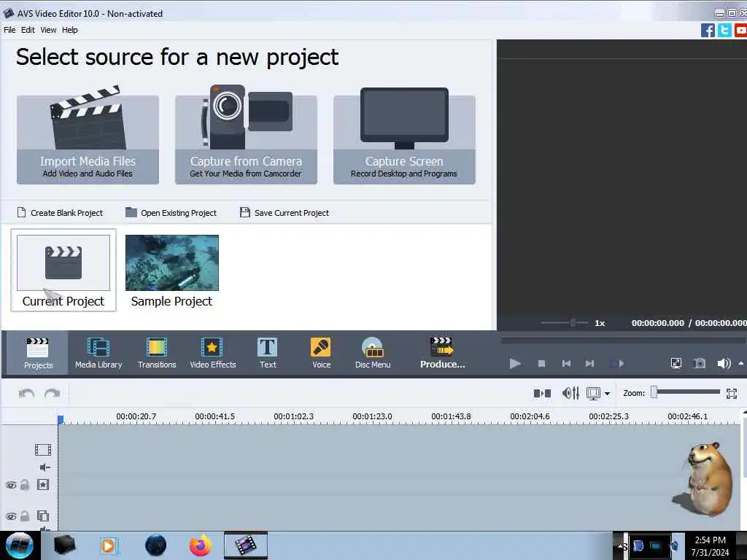747x560 pixels.
Task: Click the main audio track speaker icon
Action: point(44,467)
